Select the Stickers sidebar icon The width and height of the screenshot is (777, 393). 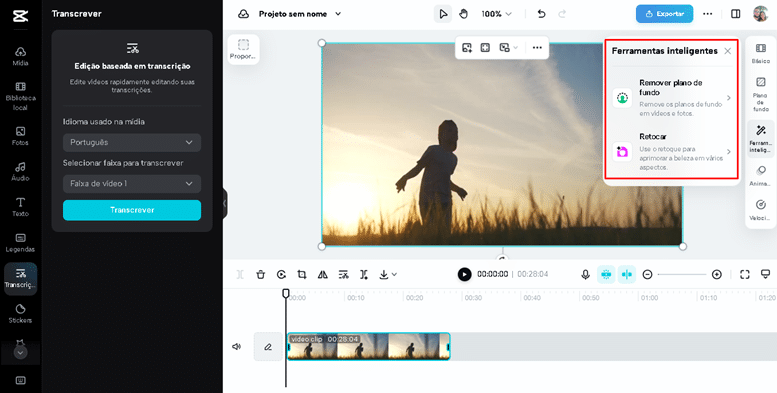pyautogui.click(x=20, y=313)
